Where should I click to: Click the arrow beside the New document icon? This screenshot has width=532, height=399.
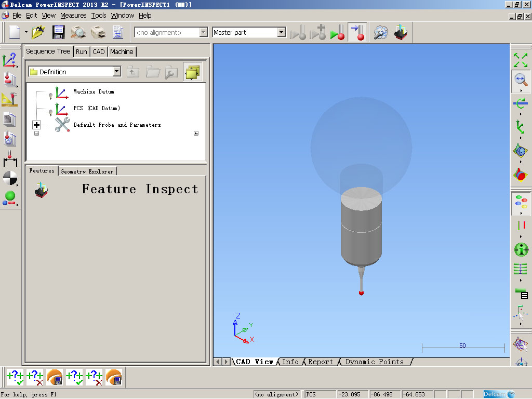pyautogui.click(x=26, y=33)
